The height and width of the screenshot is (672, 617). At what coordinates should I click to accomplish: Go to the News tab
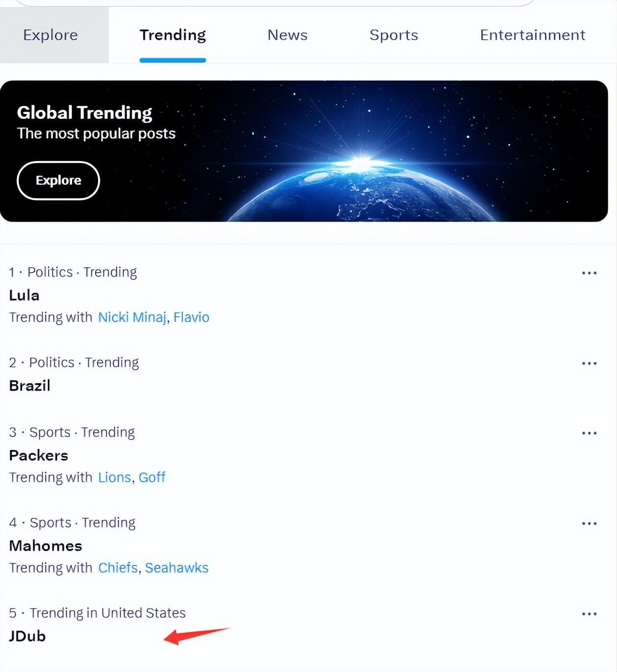[x=287, y=35]
